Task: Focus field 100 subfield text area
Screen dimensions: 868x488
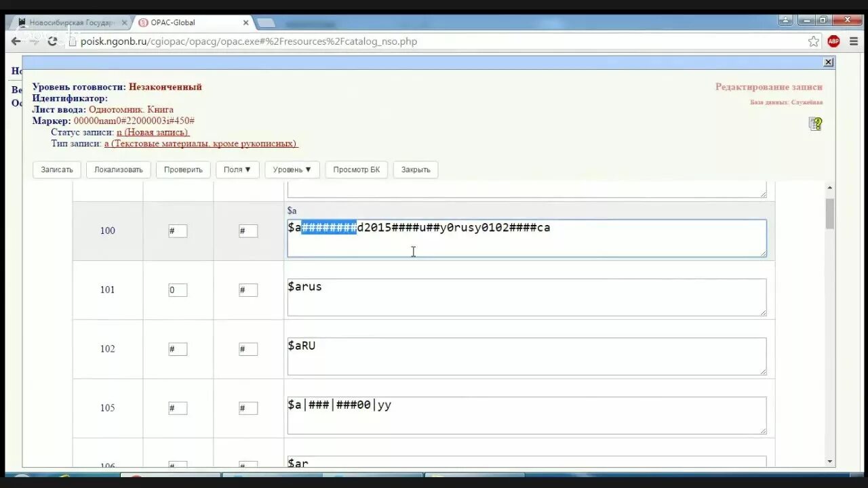Action: point(527,238)
